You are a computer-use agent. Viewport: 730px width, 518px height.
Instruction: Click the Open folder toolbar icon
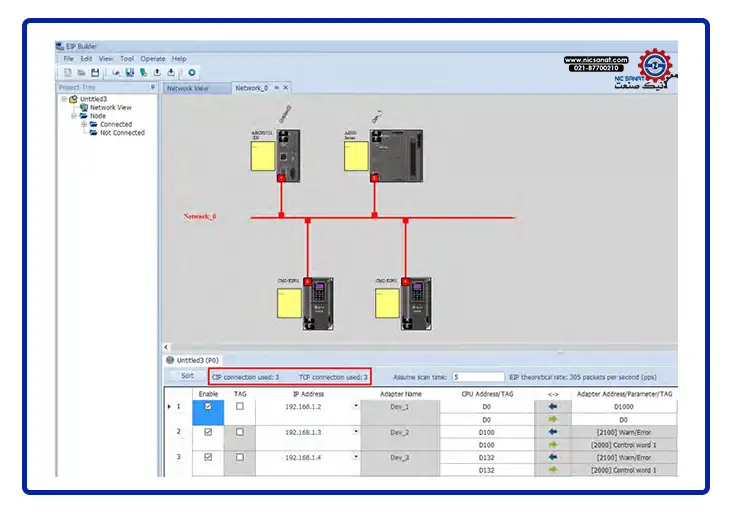81,72
